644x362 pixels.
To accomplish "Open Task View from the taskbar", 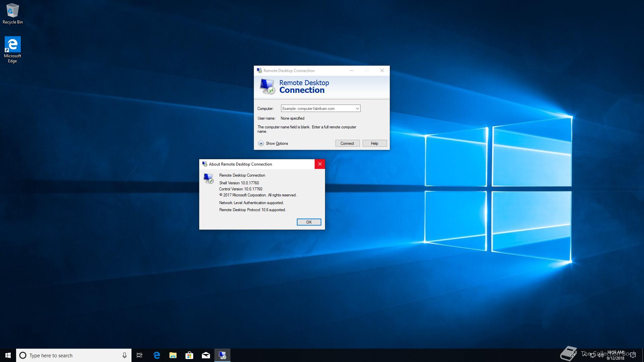I will click(140, 355).
